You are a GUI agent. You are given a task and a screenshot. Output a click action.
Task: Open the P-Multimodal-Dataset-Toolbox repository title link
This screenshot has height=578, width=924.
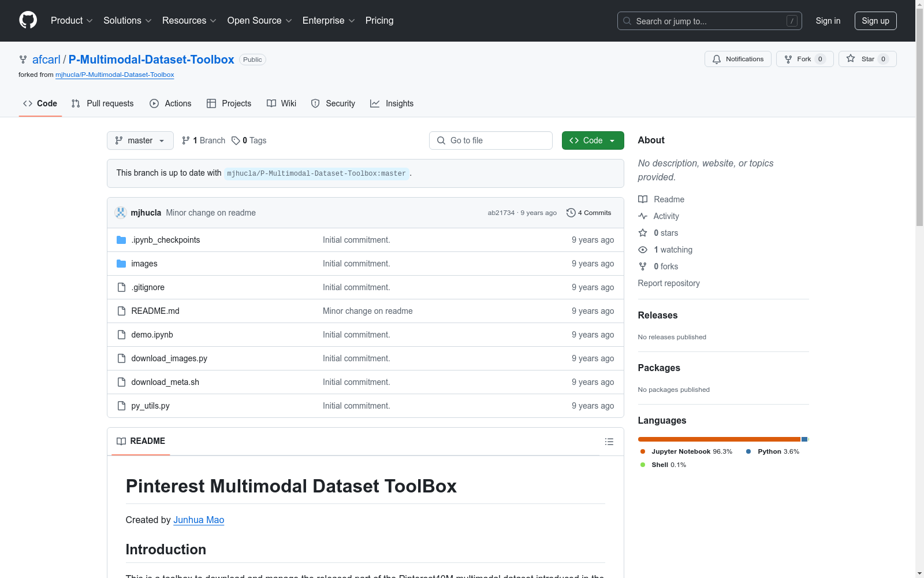151,60
